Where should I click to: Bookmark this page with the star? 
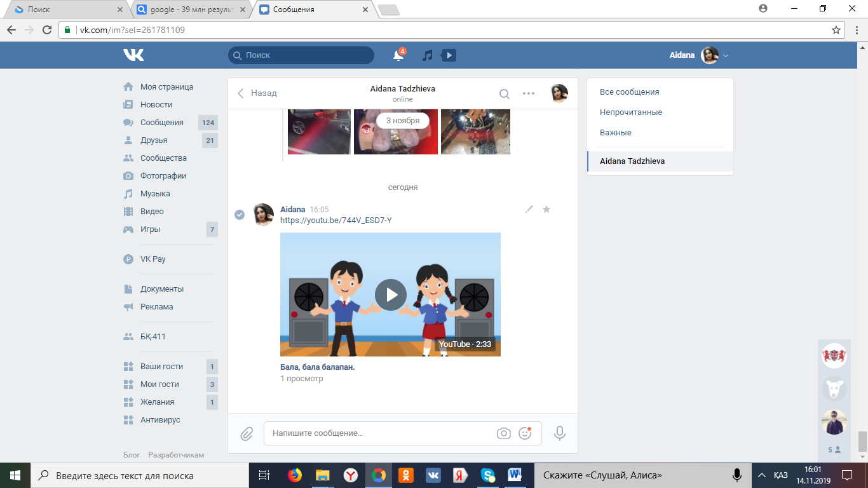[x=836, y=30]
